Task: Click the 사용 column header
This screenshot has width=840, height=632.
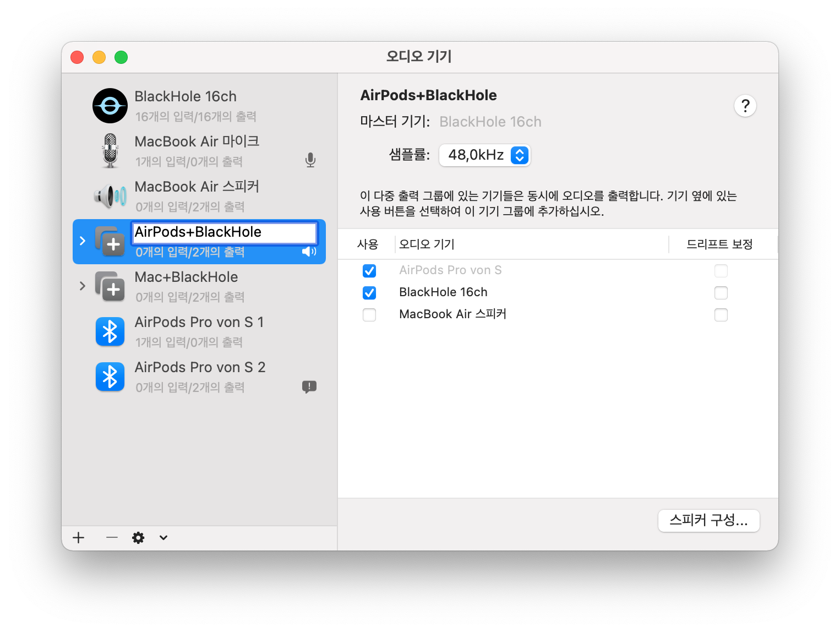Action: pyautogui.click(x=368, y=244)
